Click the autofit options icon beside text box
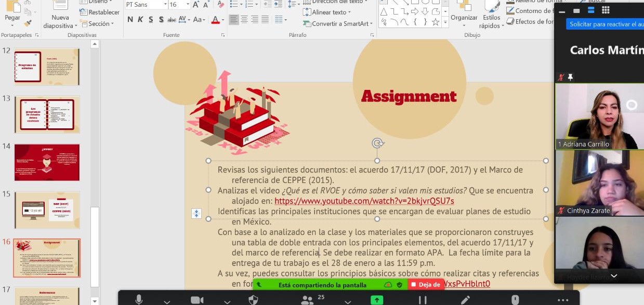Screen dimensions: 644x305 196,214
